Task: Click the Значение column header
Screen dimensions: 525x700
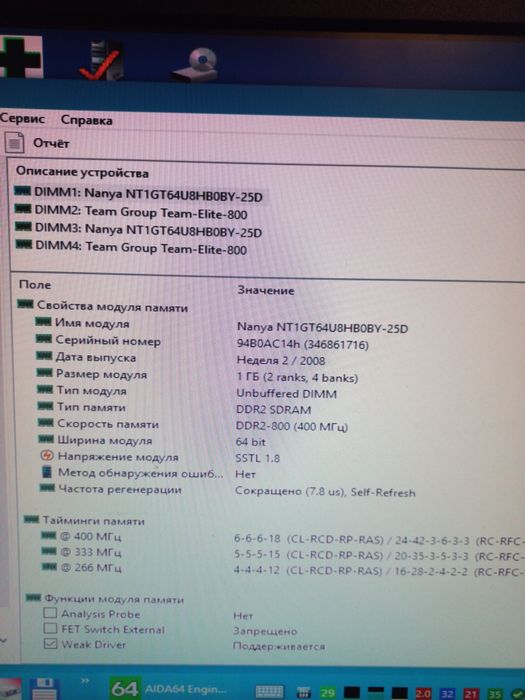Action: 266,290
